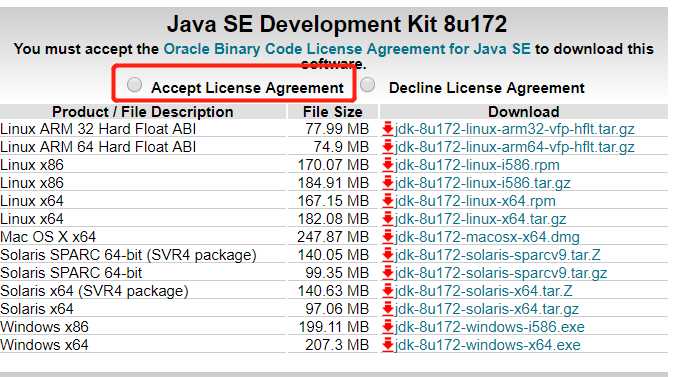Click red download arrow for linux-arm64 file
689x377 pixels.
point(388,147)
